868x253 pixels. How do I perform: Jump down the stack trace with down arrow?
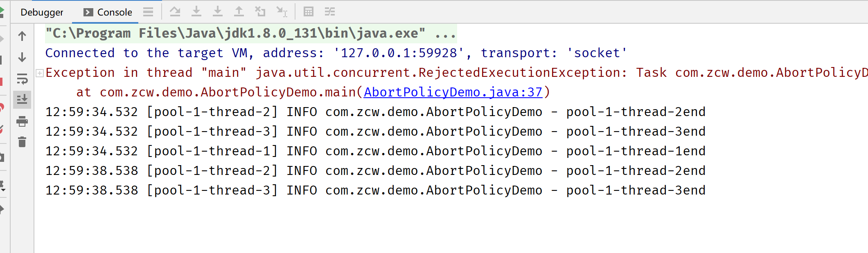[x=22, y=57]
